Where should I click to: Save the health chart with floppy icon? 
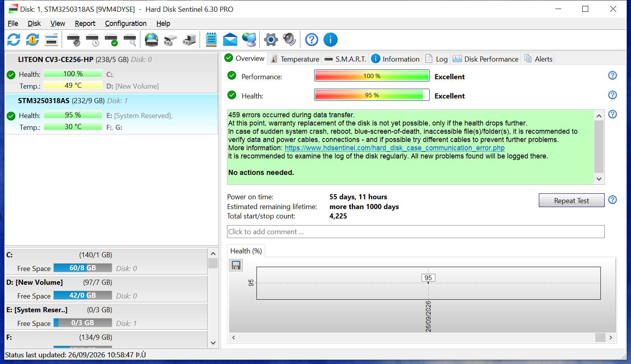(x=236, y=266)
